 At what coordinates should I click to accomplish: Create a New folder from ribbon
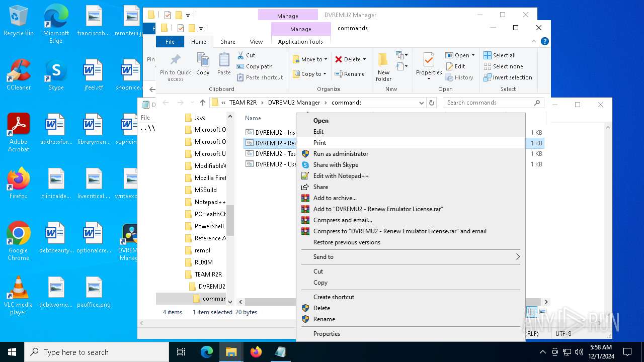click(x=383, y=67)
